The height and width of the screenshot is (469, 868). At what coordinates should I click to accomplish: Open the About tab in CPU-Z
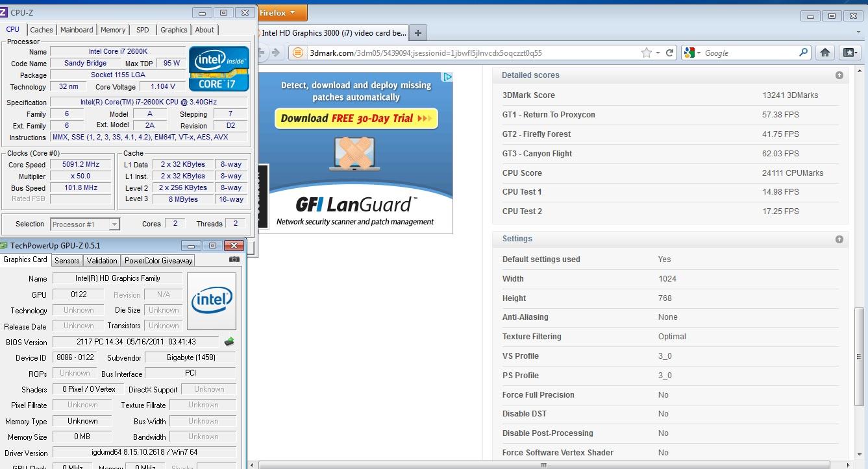tap(205, 30)
